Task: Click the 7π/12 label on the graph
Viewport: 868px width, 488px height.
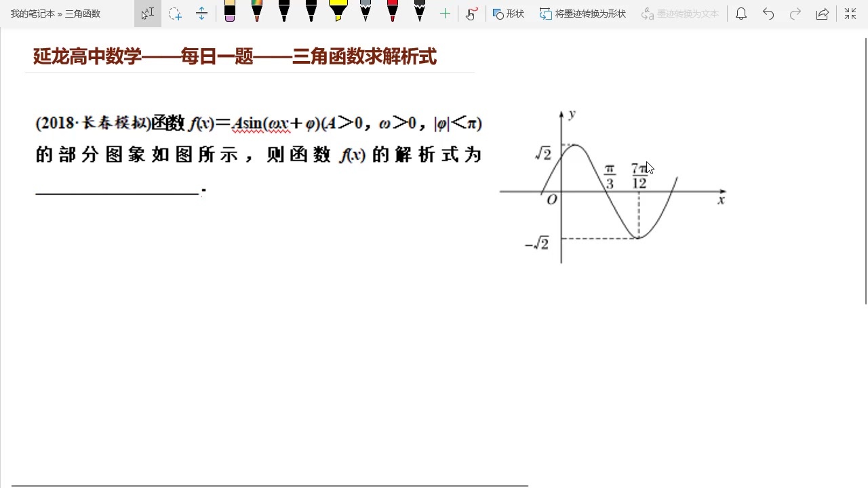Action: 639,176
